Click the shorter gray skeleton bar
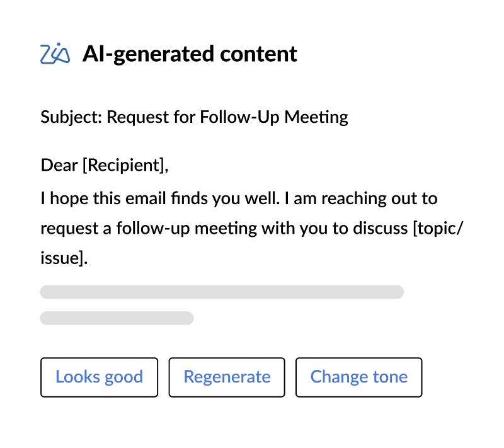This screenshot has width=504, height=448. coord(117,318)
